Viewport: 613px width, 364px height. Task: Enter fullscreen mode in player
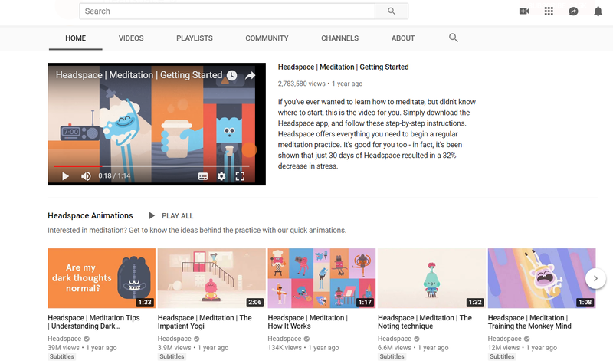(240, 176)
